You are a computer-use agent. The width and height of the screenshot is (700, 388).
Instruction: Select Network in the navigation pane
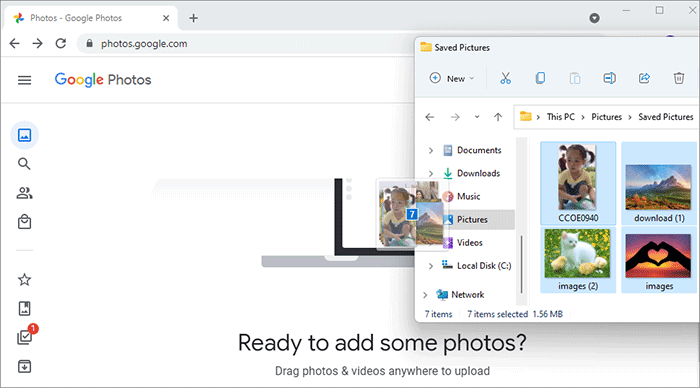click(460, 295)
